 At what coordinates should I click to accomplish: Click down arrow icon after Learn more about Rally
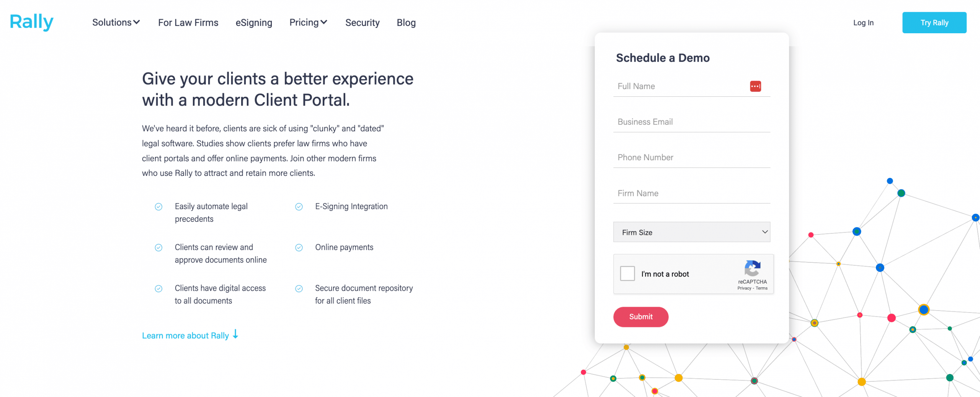[x=235, y=334]
